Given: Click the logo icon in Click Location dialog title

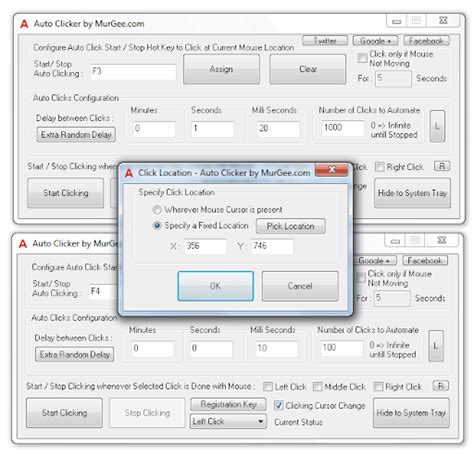Looking at the screenshot, I should click(129, 173).
